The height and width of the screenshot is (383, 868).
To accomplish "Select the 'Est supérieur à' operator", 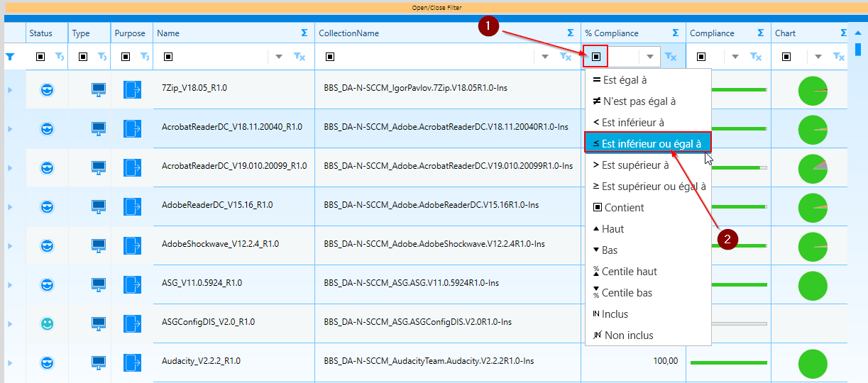I will click(648, 165).
